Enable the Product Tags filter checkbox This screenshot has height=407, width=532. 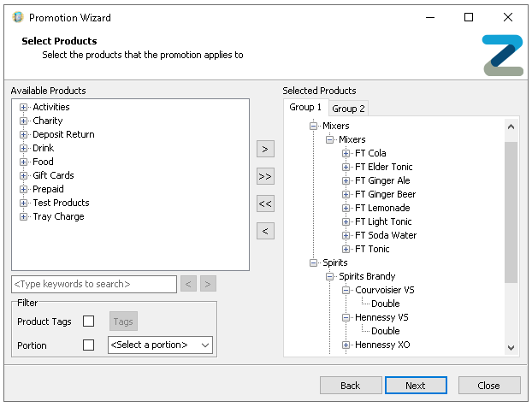88,321
